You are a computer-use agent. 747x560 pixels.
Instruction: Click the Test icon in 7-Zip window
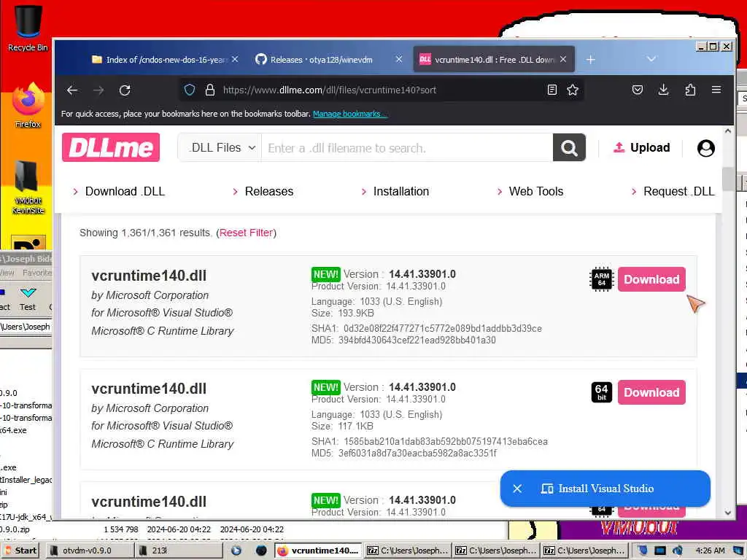[28, 298]
